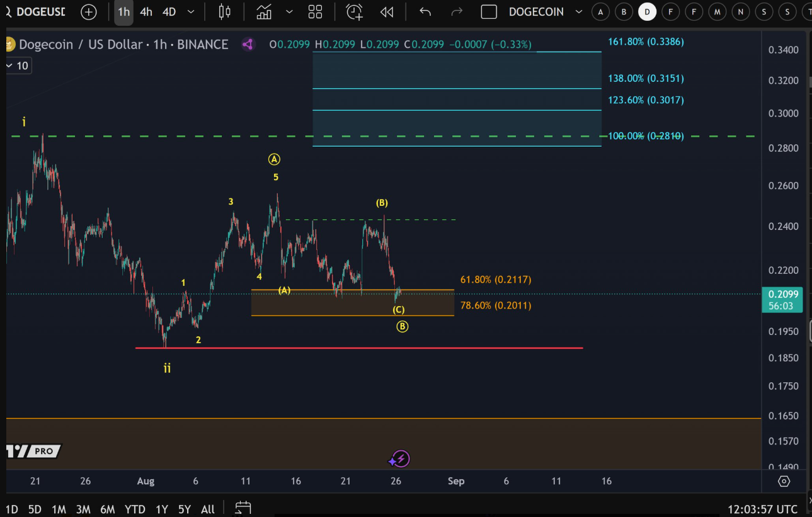
Task: Select the 1h interval
Action: [x=123, y=12]
